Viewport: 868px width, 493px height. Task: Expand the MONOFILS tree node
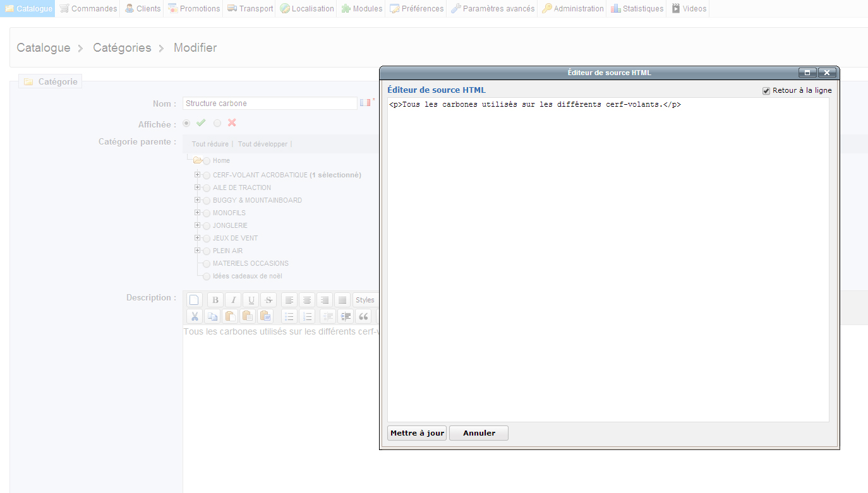tap(198, 213)
